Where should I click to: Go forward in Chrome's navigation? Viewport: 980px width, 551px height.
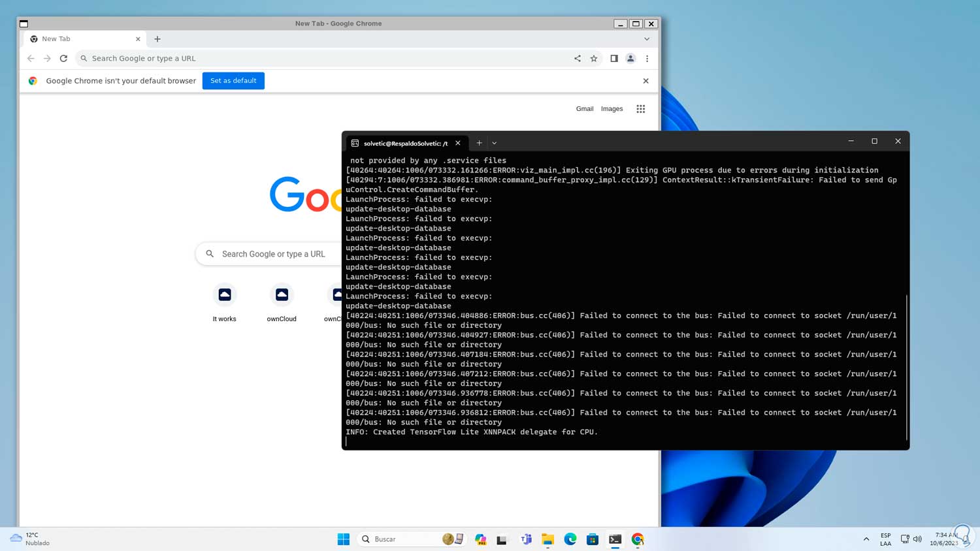(47, 59)
